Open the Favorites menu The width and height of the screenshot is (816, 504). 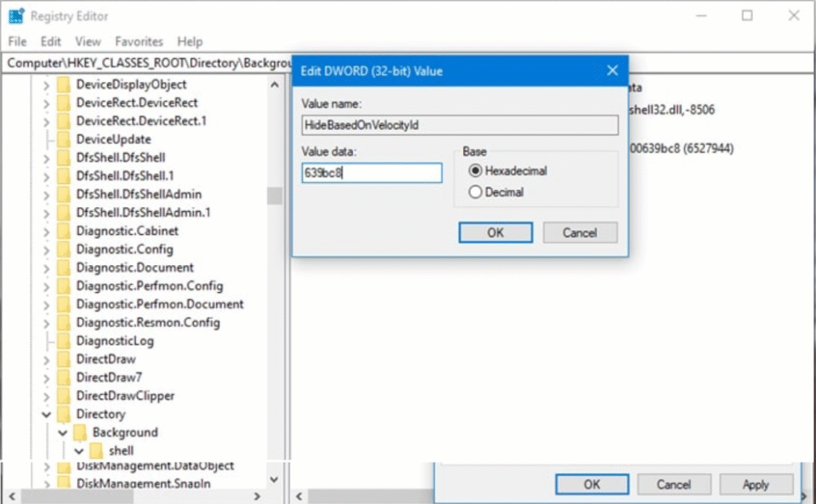click(139, 41)
